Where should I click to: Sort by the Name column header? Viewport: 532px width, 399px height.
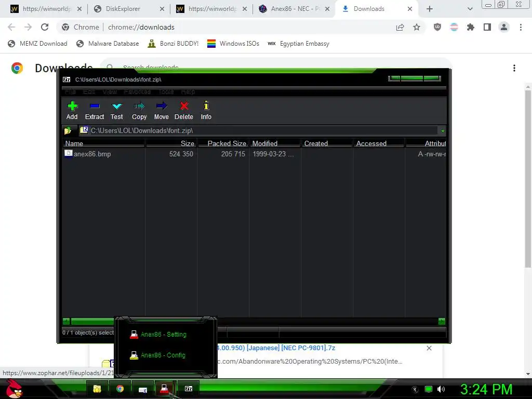coord(104,143)
